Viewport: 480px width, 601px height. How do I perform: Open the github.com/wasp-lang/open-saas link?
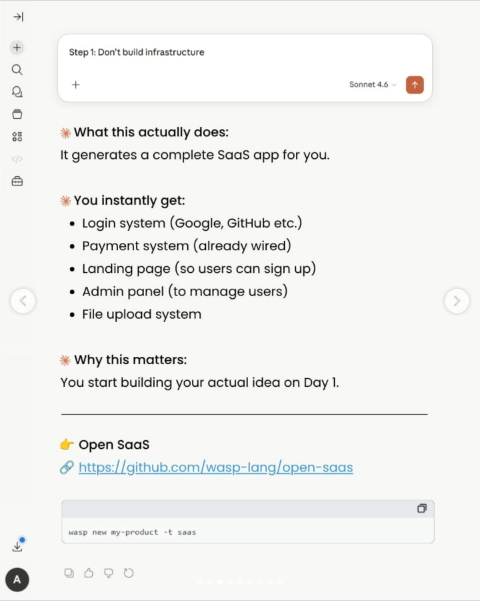[x=215, y=467]
